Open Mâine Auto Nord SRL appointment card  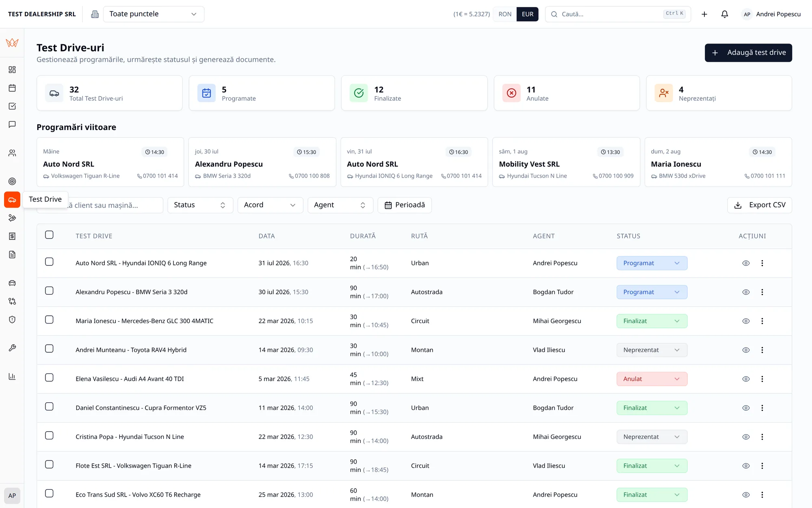tap(110, 162)
